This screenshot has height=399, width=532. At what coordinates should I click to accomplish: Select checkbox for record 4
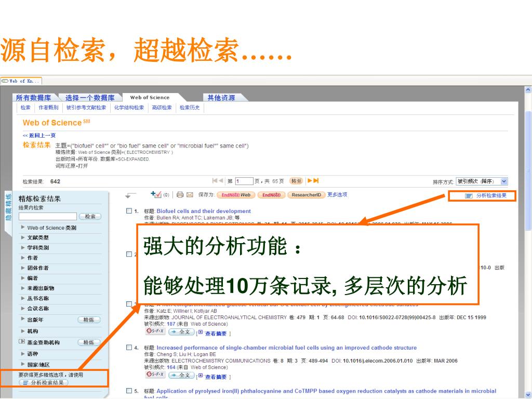click(129, 348)
